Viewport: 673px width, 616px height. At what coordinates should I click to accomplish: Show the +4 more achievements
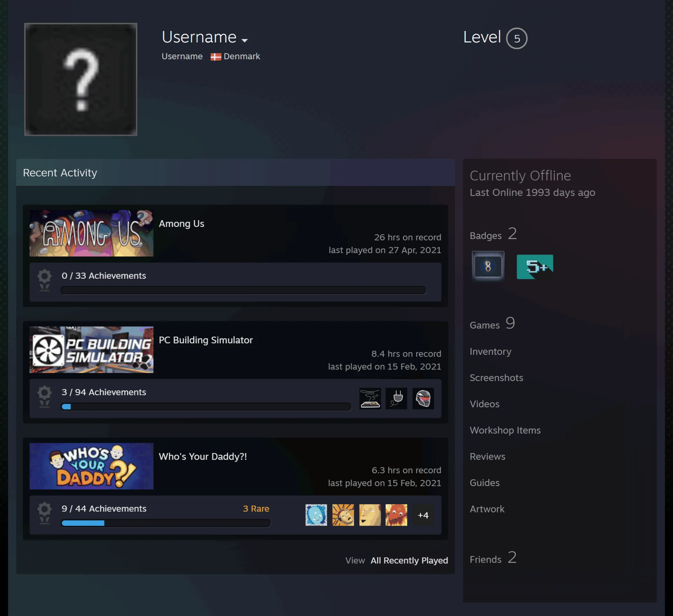coord(423,515)
